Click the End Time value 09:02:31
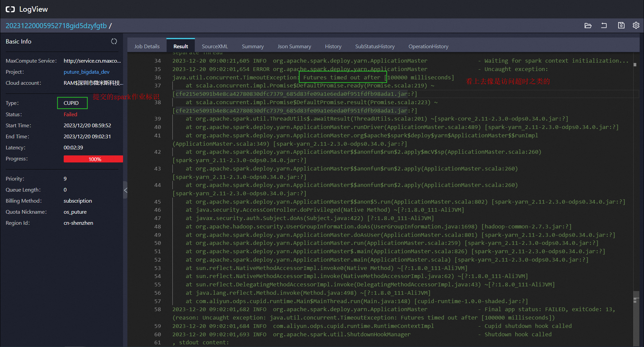644x347 pixels. tap(87, 137)
